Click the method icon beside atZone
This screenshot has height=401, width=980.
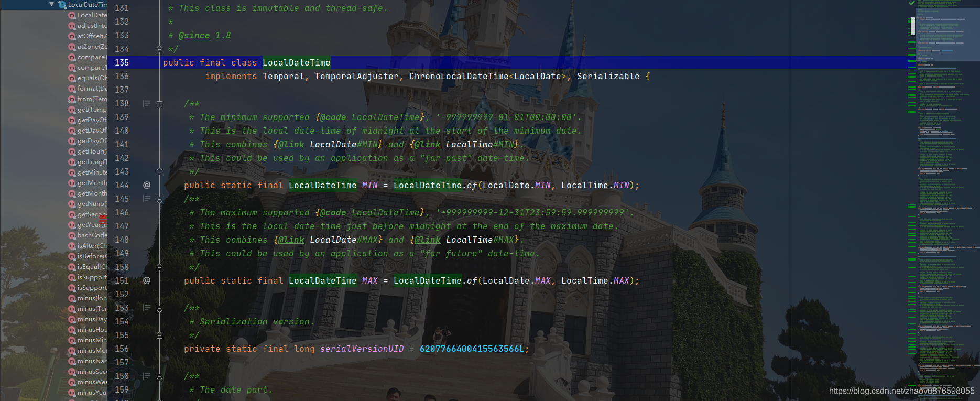(72, 47)
